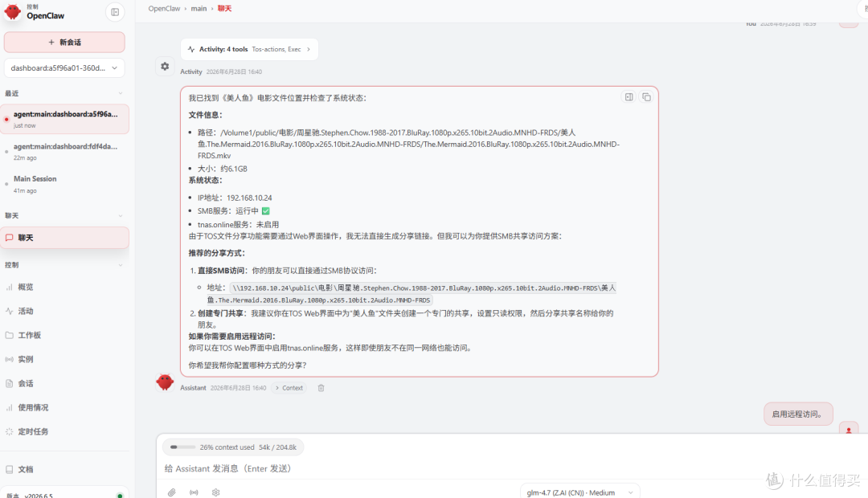Click the gear icon beside Activity
Screen dimensions: 868x498
(x=165, y=67)
